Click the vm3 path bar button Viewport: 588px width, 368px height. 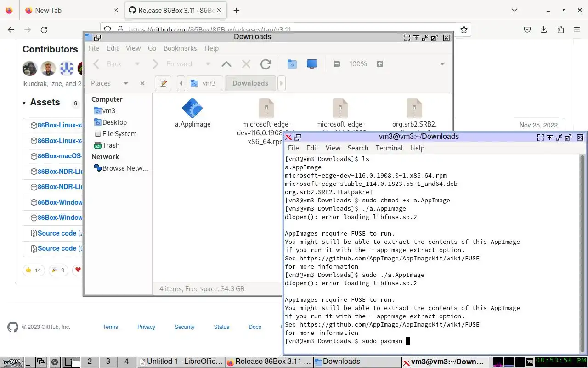pyautogui.click(x=204, y=83)
